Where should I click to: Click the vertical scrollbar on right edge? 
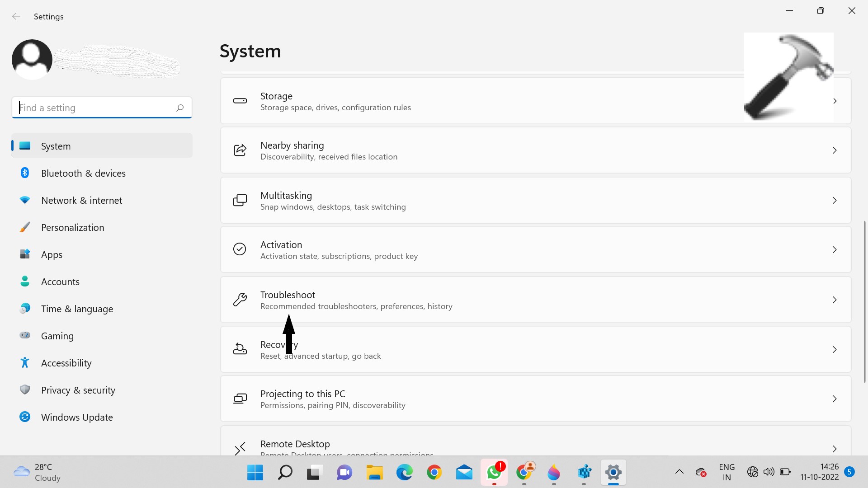(864, 302)
